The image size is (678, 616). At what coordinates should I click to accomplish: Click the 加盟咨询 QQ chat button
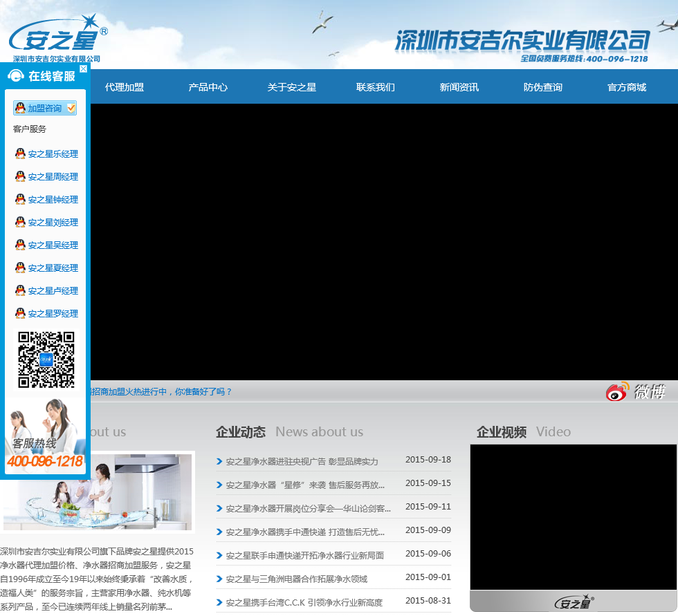(45, 108)
